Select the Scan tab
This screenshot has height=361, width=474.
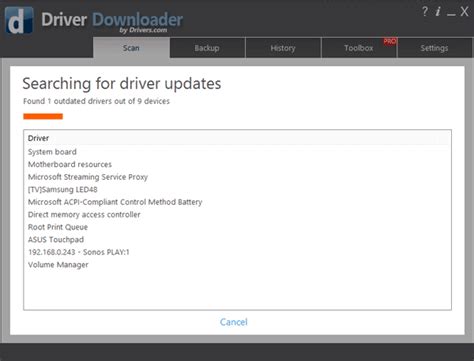(x=131, y=48)
